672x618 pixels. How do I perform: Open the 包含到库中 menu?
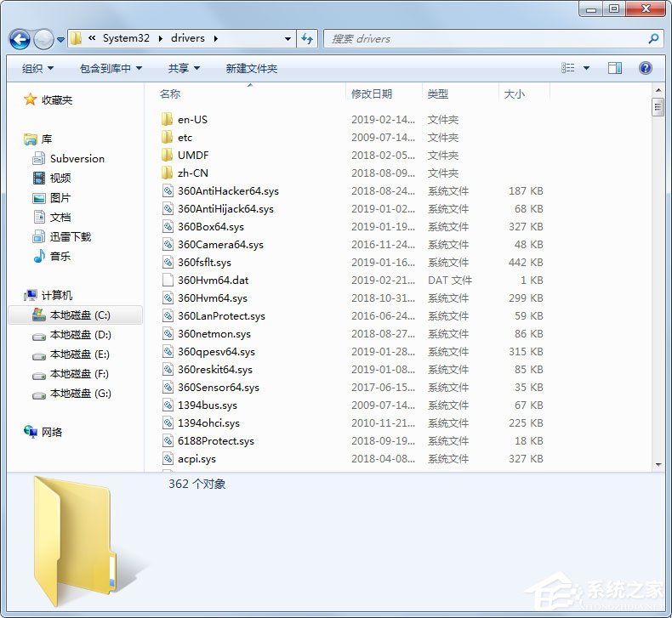111,68
